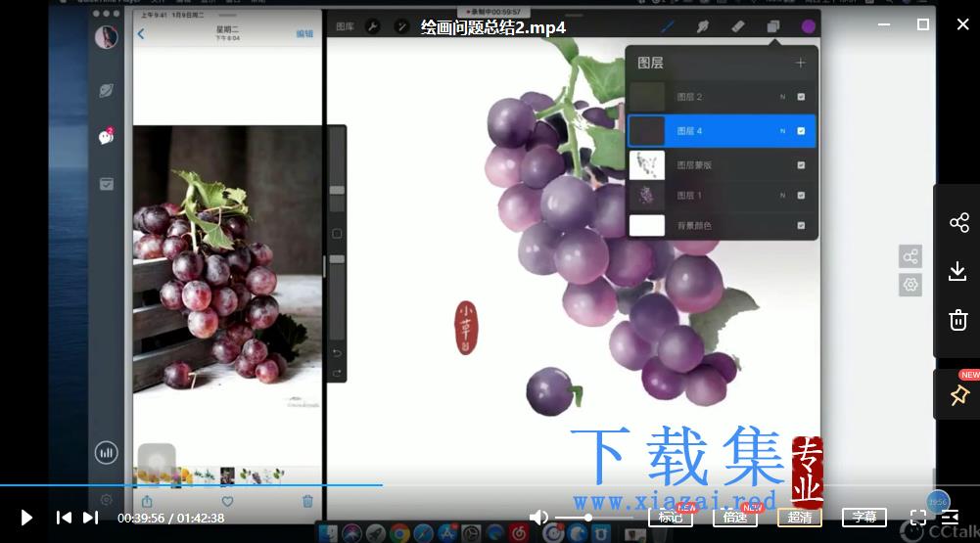
Task: Open Safari in the macOS dock
Action: pyautogui.click(x=423, y=533)
